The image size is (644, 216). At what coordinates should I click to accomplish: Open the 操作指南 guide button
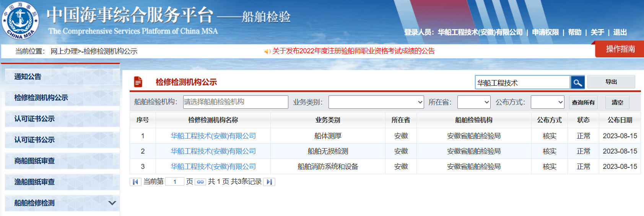620,49
